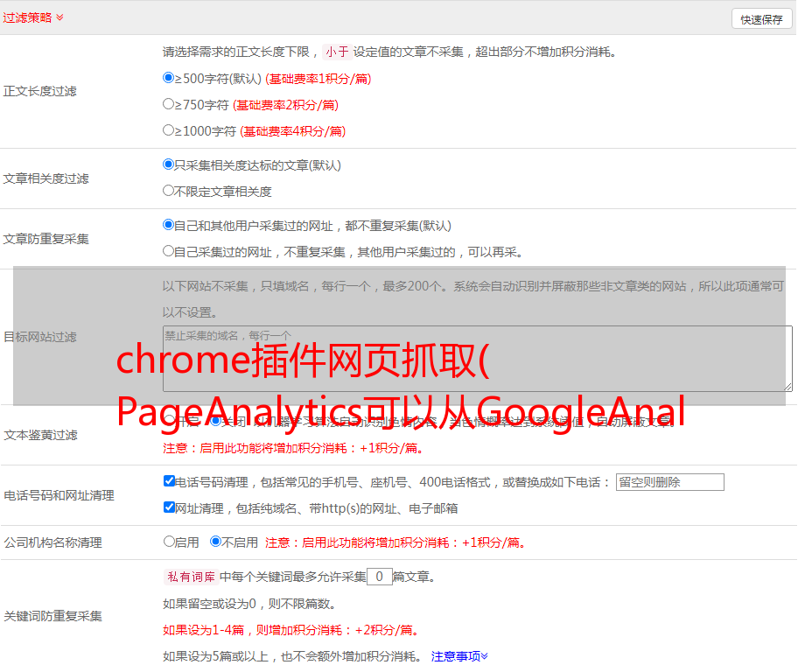Click the red 基础费率4积分/篇 text

pos(292,131)
